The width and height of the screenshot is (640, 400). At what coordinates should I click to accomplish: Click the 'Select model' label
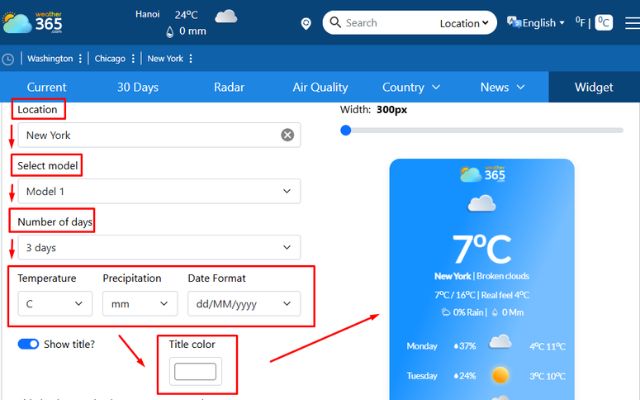click(x=47, y=166)
